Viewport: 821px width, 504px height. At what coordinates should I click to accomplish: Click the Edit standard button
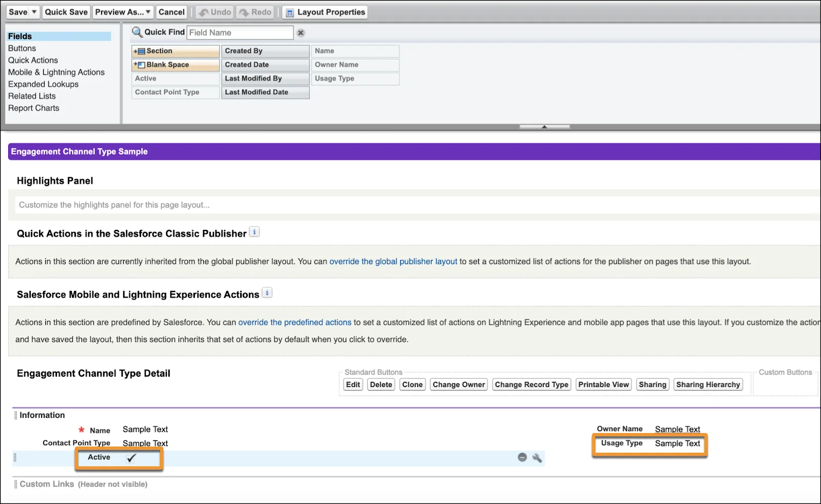coord(353,385)
